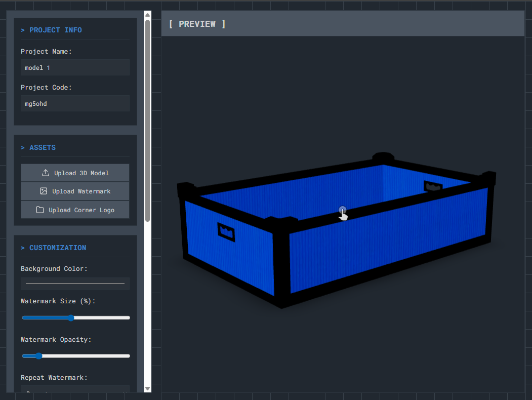Switch to the PREVIEW tab header
The image size is (532, 400).
tap(197, 24)
